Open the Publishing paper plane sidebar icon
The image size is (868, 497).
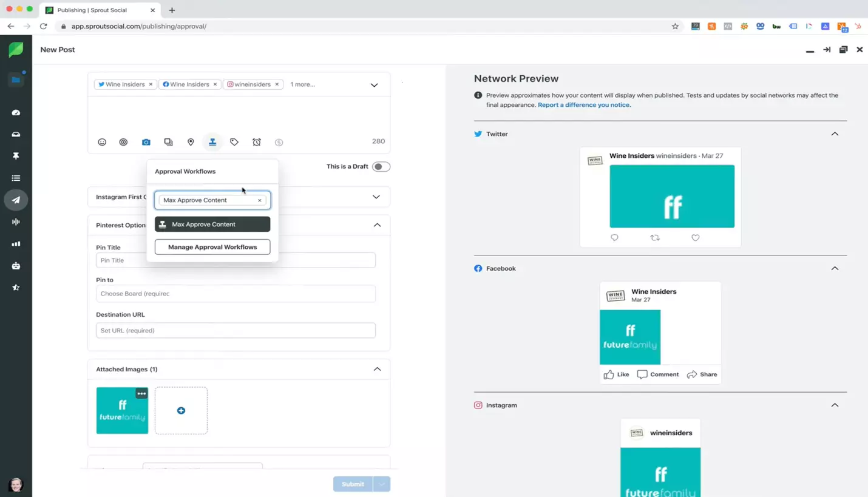(16, 200)
